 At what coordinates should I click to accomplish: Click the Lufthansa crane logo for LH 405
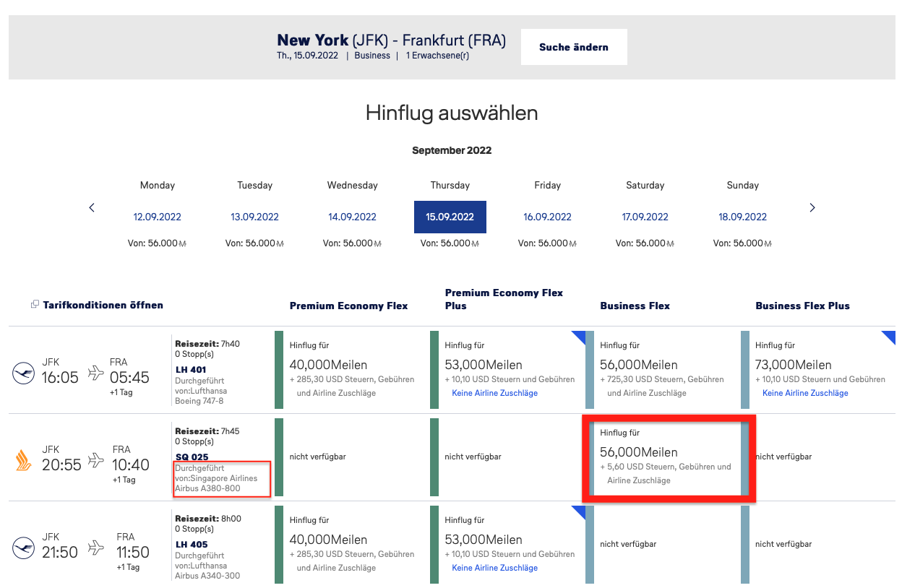pyautogui.click(x=23, y=548)
